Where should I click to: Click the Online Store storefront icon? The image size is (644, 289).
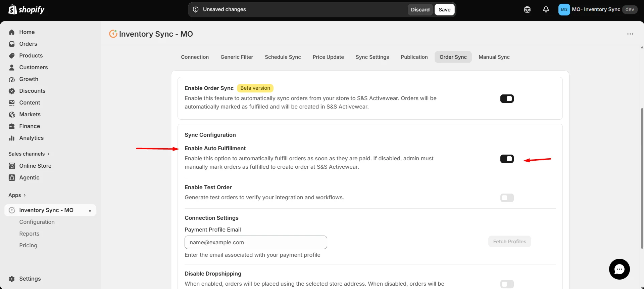click(12, 166)
